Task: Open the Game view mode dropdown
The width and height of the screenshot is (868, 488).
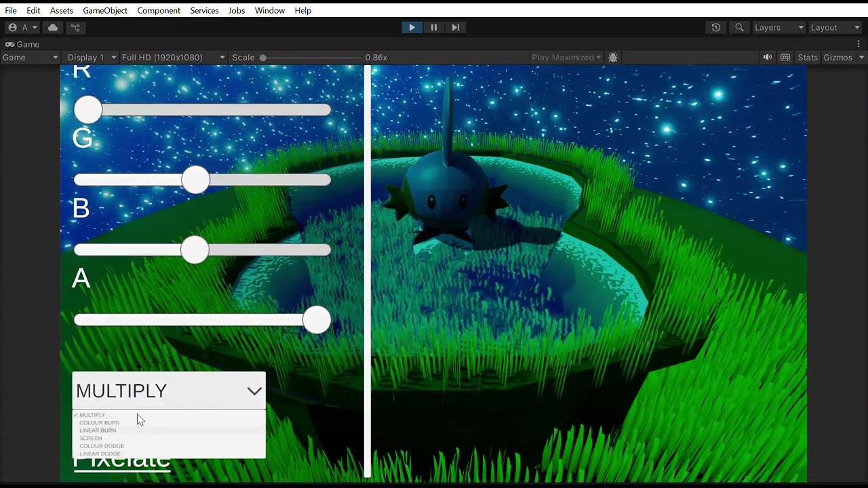Action: [31, 58]
